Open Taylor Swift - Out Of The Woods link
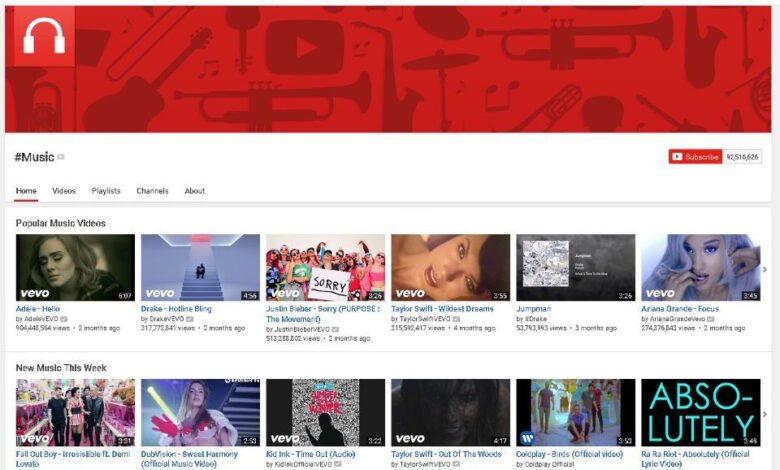 click(446, 454)
